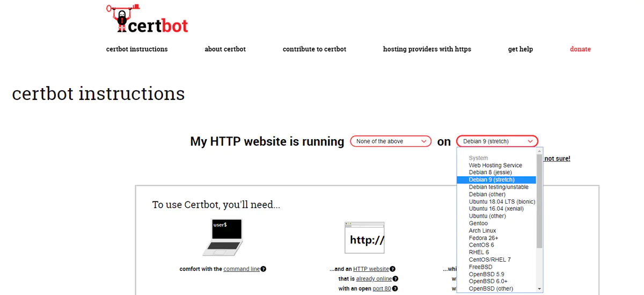Viewport: 644px width, 295px height.
Task: Click the http:// browser window icon
Action: click(364, 238)
